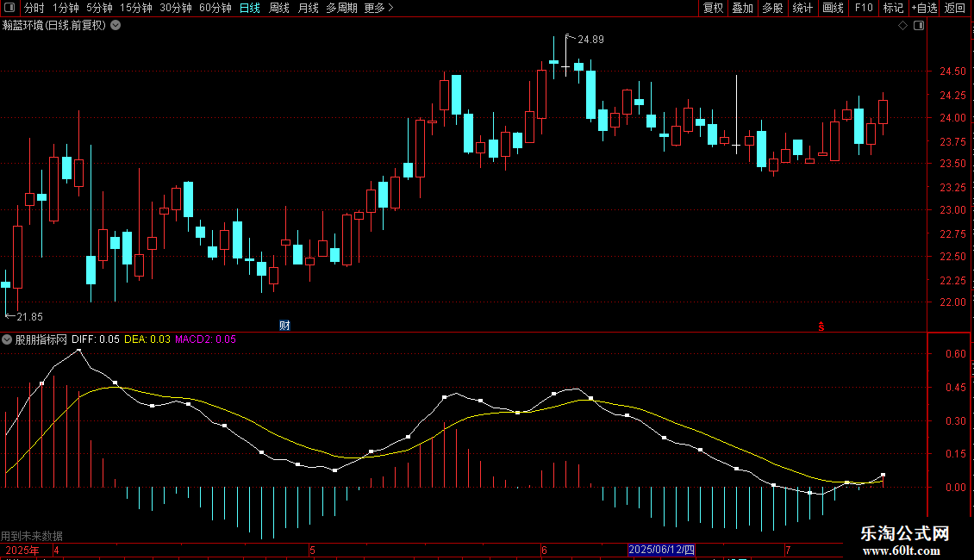Click the 财 financial marker icon
The width and height of the screenshot is (974, 560).
(x=284, y=326)
